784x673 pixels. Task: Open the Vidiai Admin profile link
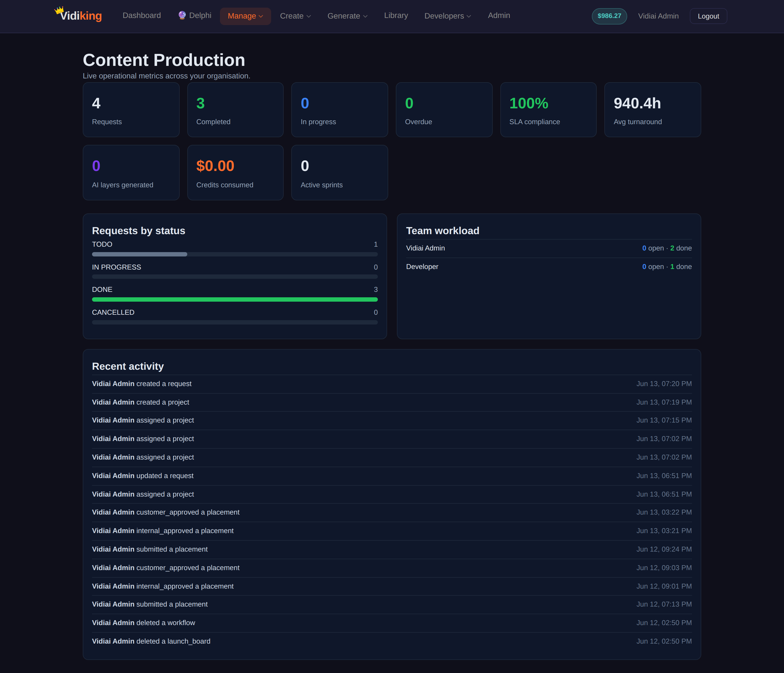point(658,16)
